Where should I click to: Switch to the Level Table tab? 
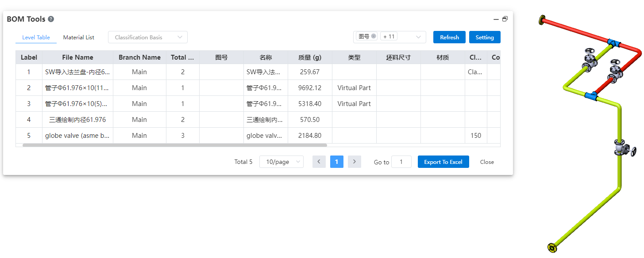[x=36, y=38]
